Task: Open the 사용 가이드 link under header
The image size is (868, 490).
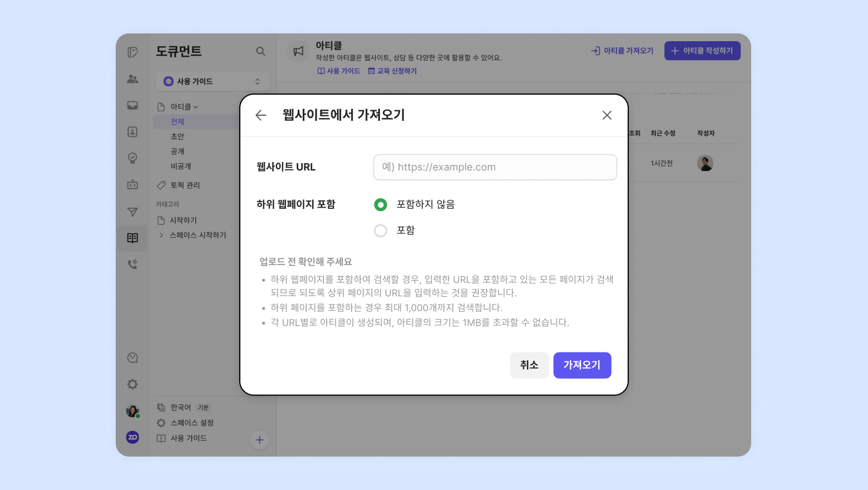Action: click(338, 71)
